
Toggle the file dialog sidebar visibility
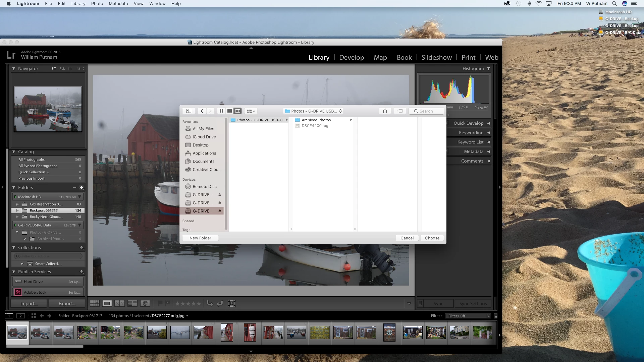[189, 111]
